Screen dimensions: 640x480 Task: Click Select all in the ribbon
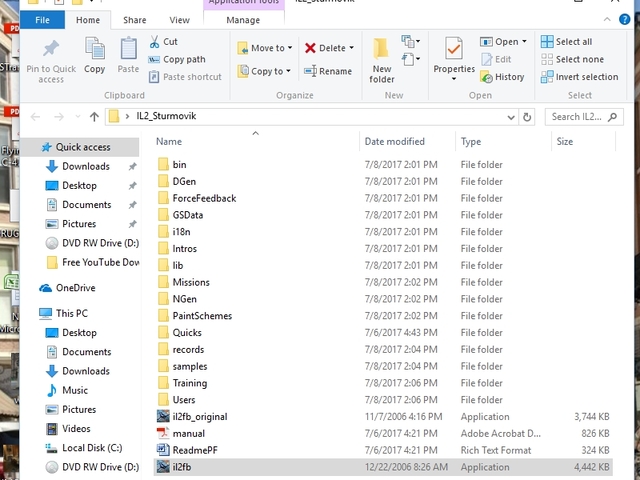click(566, 42)
